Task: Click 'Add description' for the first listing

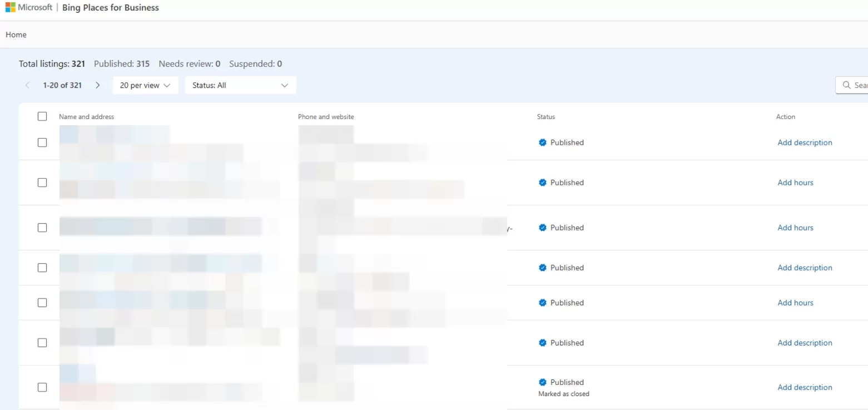Action: point(805,142)
